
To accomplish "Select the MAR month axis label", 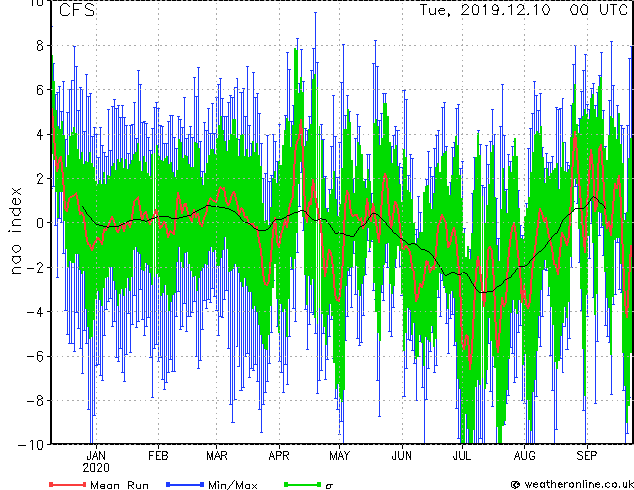I will pos(217,456).
